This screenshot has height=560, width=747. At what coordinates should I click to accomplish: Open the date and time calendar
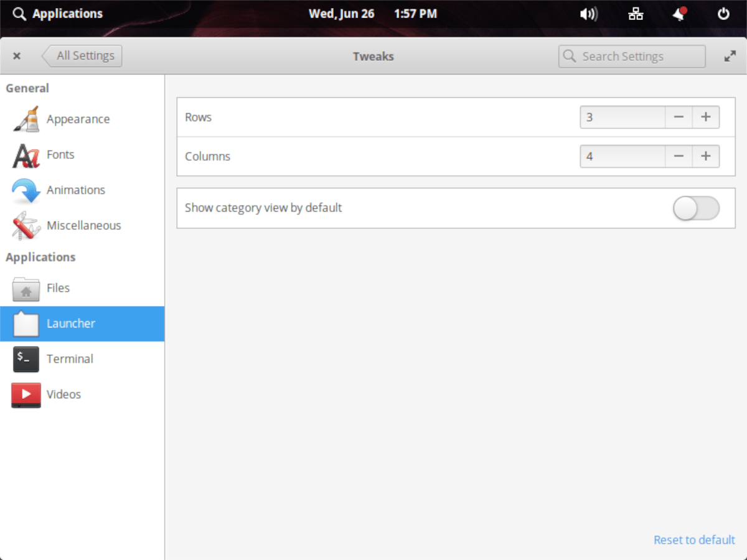point(372,14)
